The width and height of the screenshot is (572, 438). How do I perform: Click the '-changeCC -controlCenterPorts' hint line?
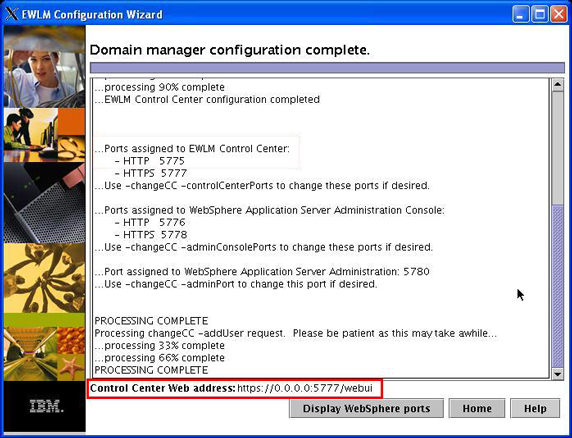262,185
